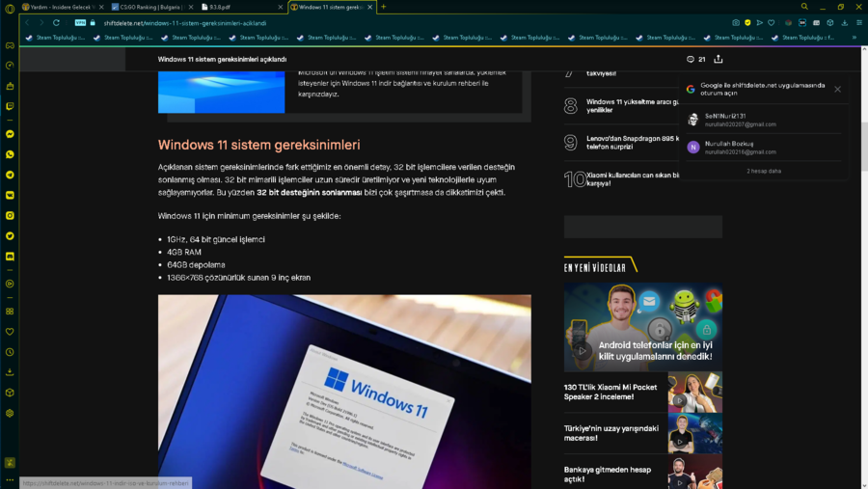
Task: Open GX Control speedometer icon
Action: [x=10, y=66]
